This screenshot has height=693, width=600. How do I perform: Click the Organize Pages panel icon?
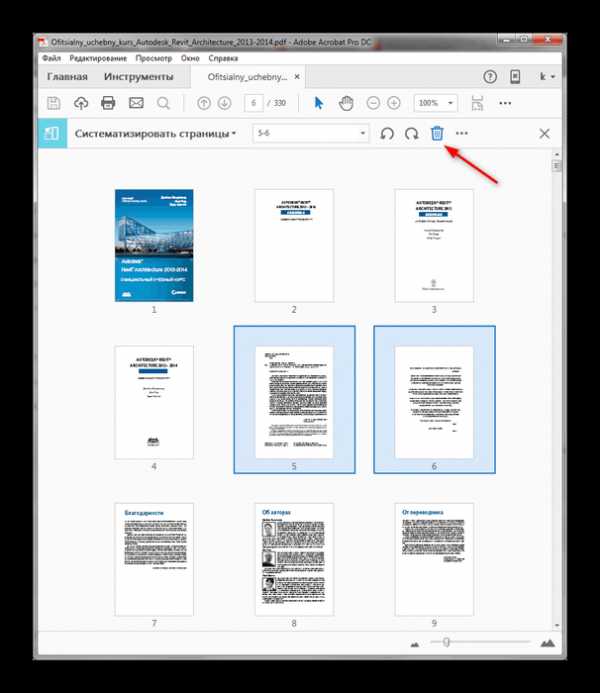52,133
